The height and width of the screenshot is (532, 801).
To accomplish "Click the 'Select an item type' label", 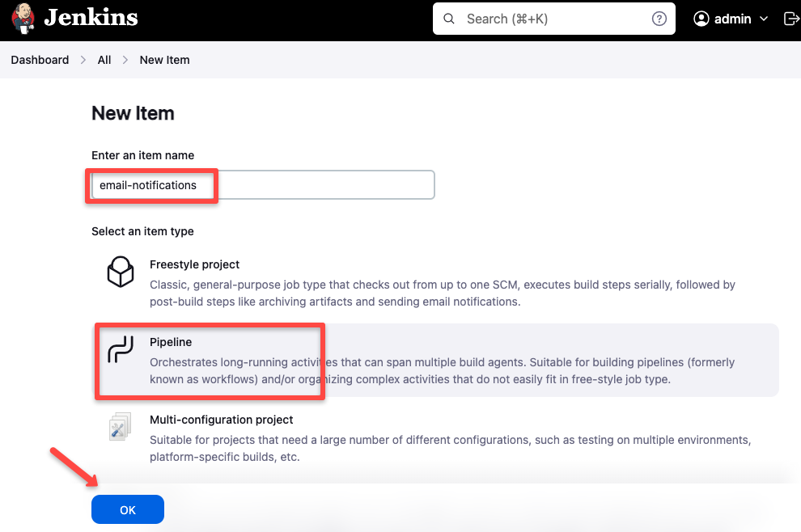I will 142,231.
